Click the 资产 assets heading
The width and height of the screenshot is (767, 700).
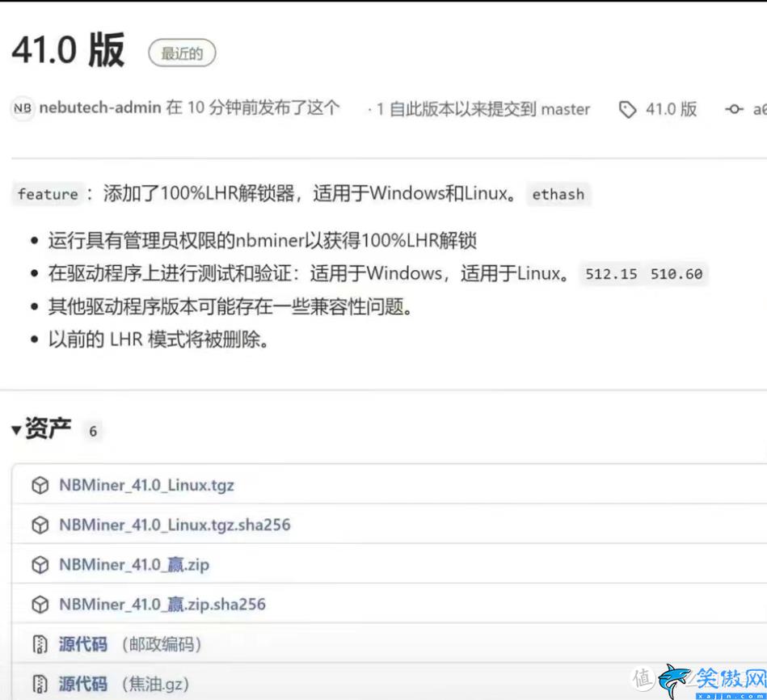tap(48, 428)
